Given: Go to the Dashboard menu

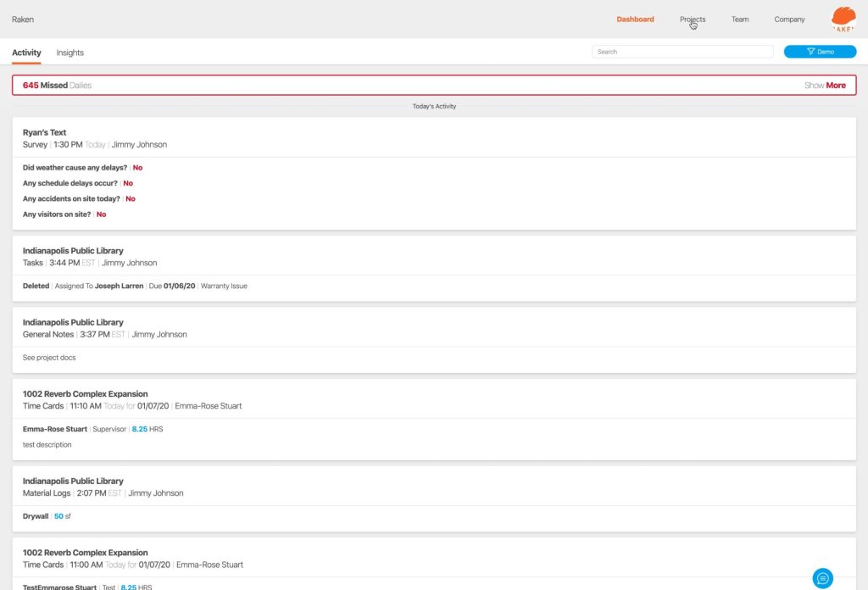Looking at the screenshot, I should [635, 19].
